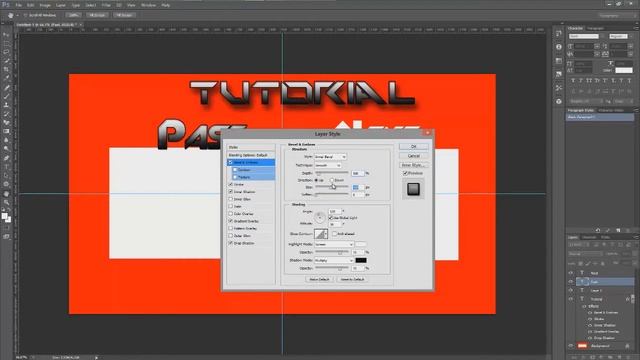Click Fit Screen in options bar
640x360 pixels.
point(98,15)
